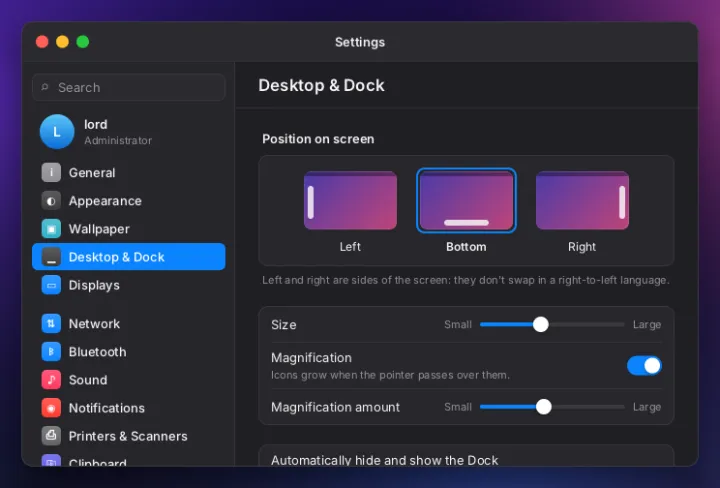
Task: Click the General sidebar icon
Action: (x=51, y=173)
